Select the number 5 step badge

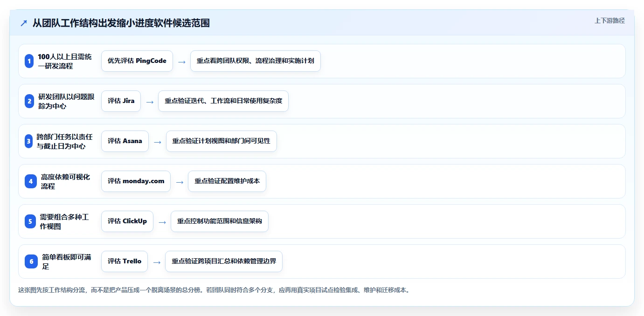[30, 221]
